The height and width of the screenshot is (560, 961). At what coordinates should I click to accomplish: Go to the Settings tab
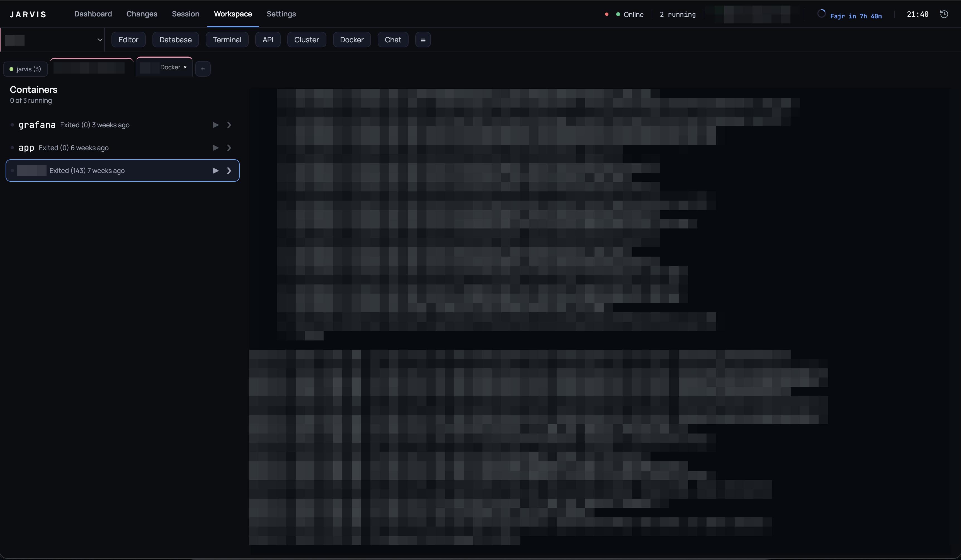coord(281,14)
